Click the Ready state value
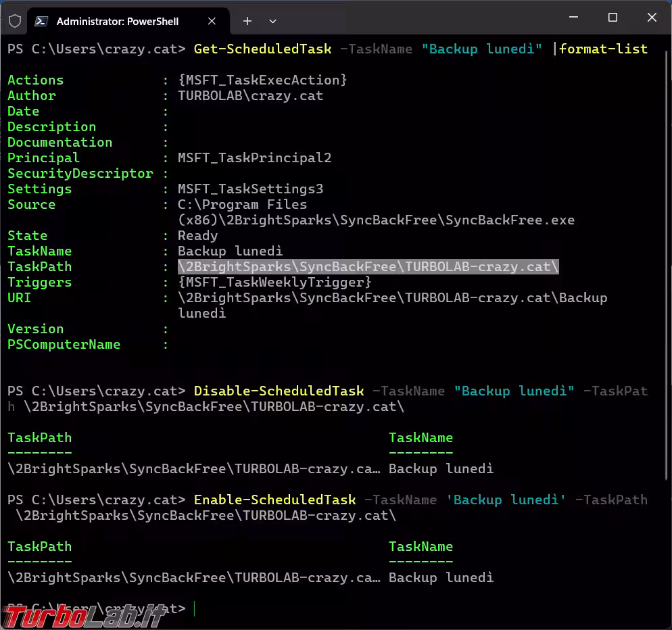The height and width of the screenshot is (630, 672). tap(197, 236)
